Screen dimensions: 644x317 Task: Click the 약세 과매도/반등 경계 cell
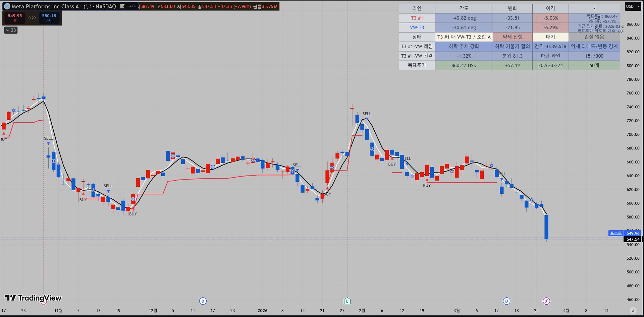click(x=594, y=46)
